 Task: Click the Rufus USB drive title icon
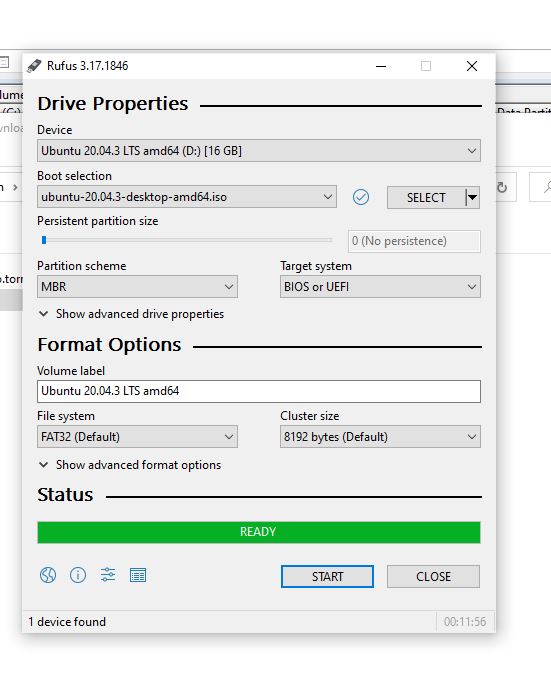(x=34, y=66)
